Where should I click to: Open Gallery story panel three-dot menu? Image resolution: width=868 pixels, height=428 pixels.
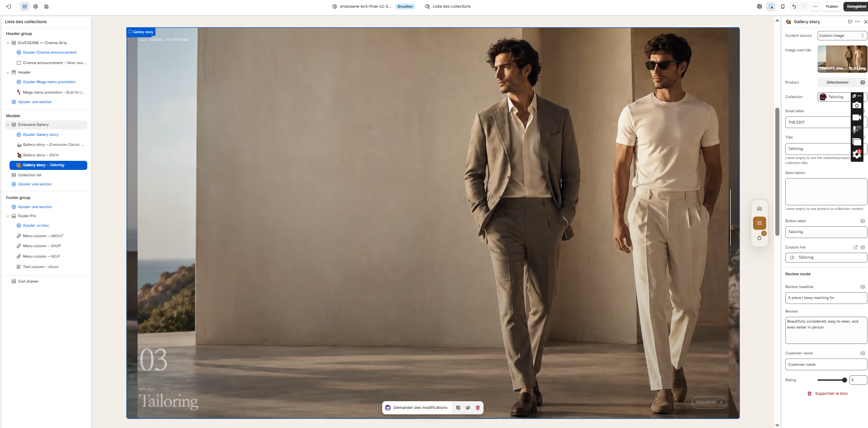click(x=857, y=22)
